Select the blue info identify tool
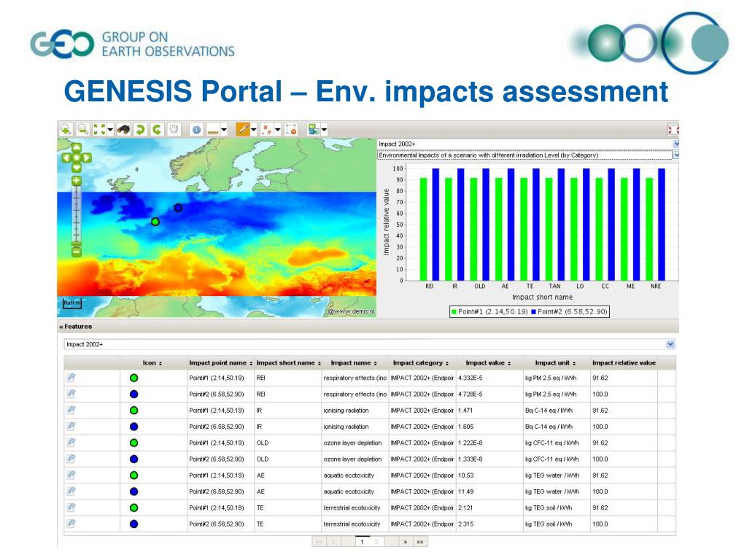 [x=196, y=130]
